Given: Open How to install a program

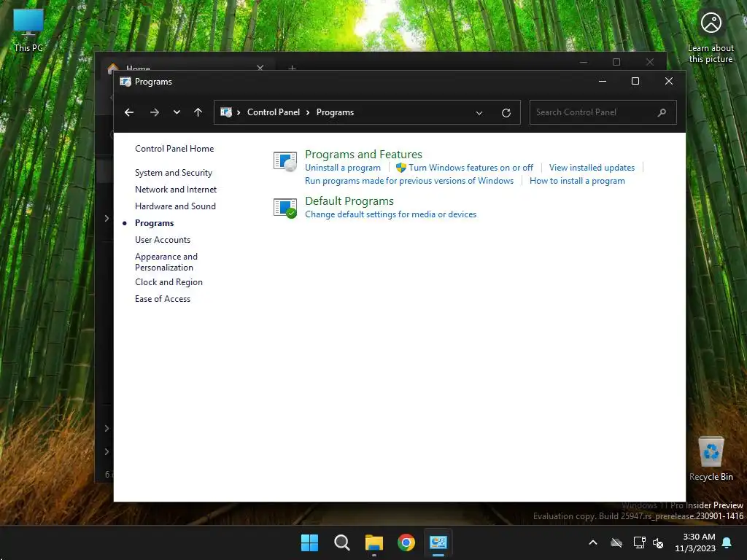Looking at the screenshot, I should [577, 181].
